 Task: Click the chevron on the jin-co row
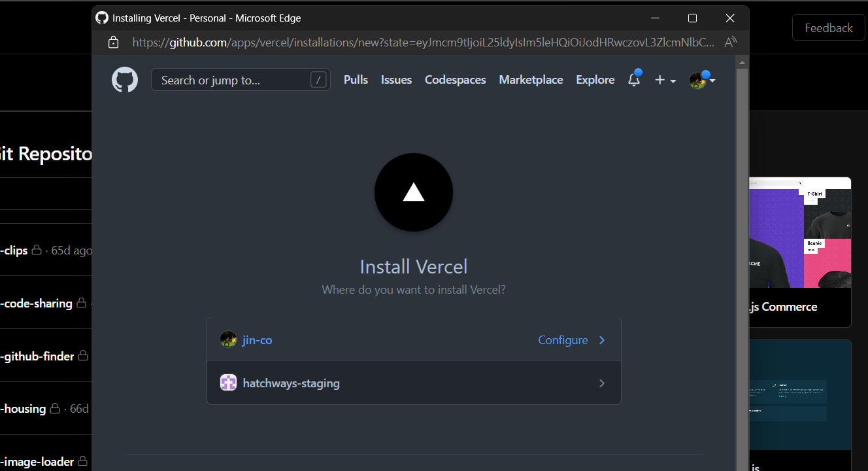pyautogui.click(x=602, y=340)
